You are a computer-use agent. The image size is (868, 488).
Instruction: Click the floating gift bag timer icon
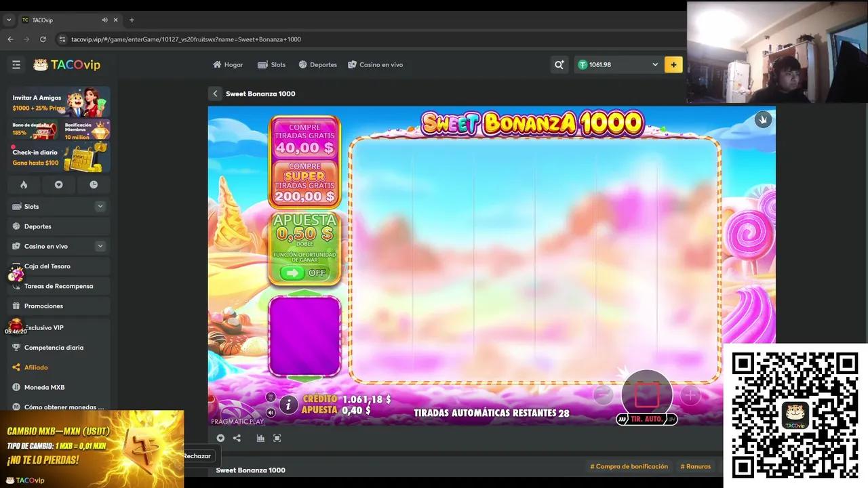[16, 327]
